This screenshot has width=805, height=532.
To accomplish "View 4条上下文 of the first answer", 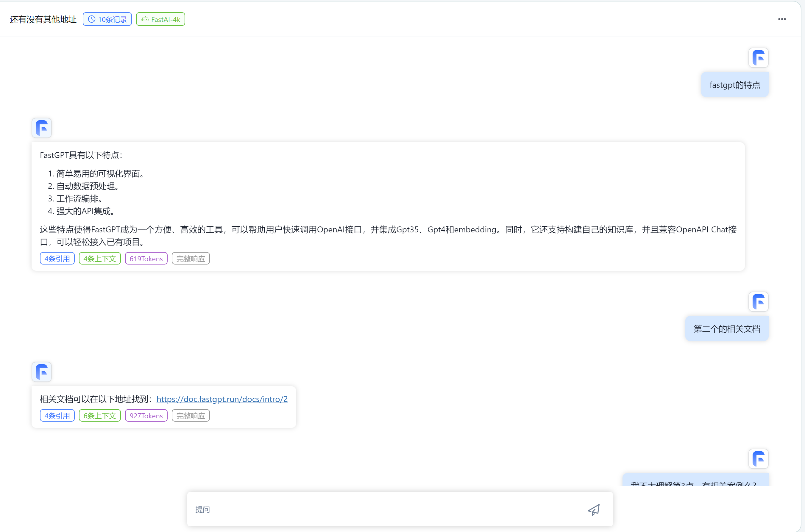I will click(100, 259).
